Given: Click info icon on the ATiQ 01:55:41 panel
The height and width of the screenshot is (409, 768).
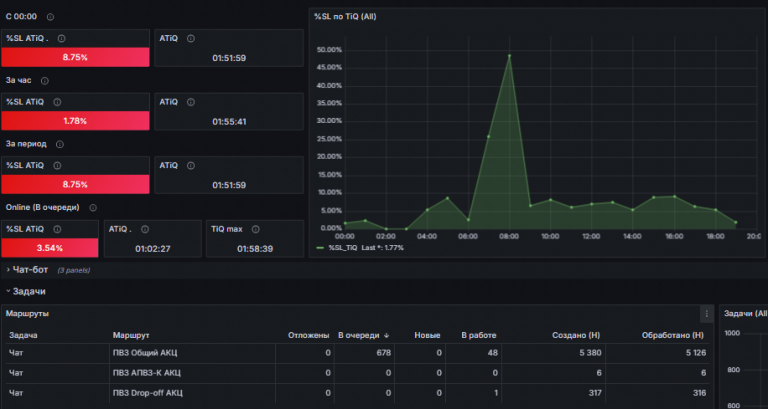Looking at the screenshot, I should tap(191, 102).
